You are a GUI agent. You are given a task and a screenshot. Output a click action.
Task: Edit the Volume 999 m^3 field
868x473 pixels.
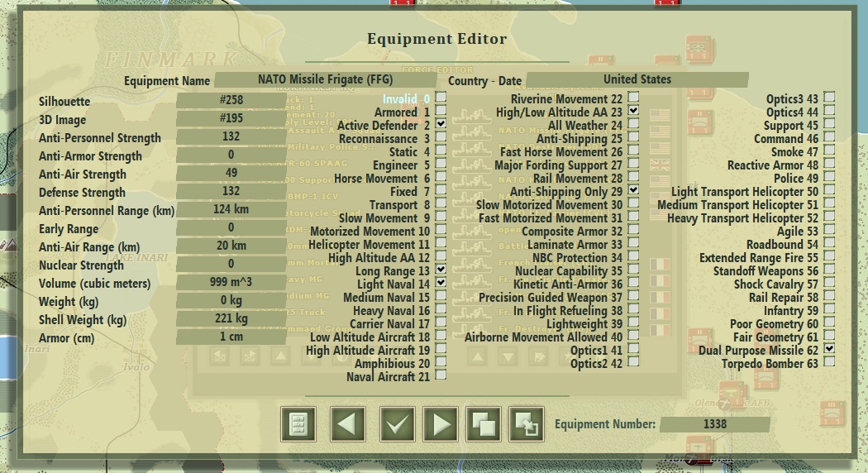(x=231, y=282)
